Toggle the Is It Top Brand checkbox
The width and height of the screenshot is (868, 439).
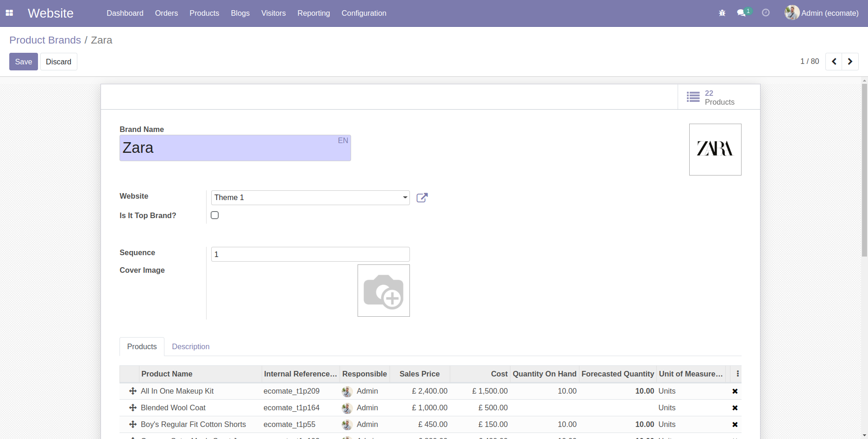tap(215, 215)
